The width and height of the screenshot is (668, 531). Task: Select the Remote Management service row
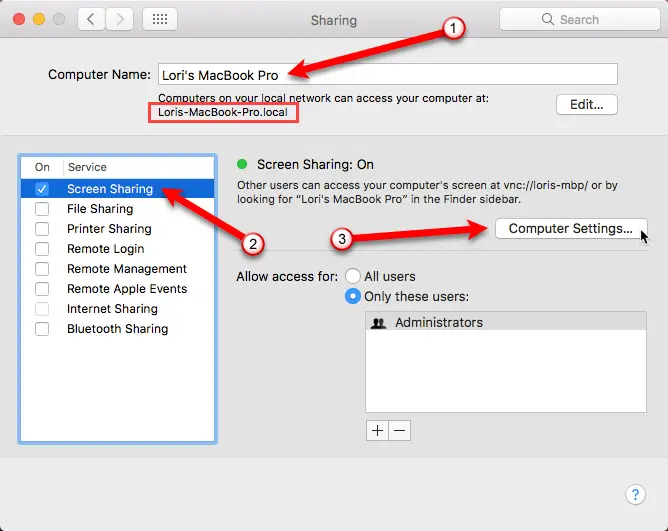click(118, 269)
